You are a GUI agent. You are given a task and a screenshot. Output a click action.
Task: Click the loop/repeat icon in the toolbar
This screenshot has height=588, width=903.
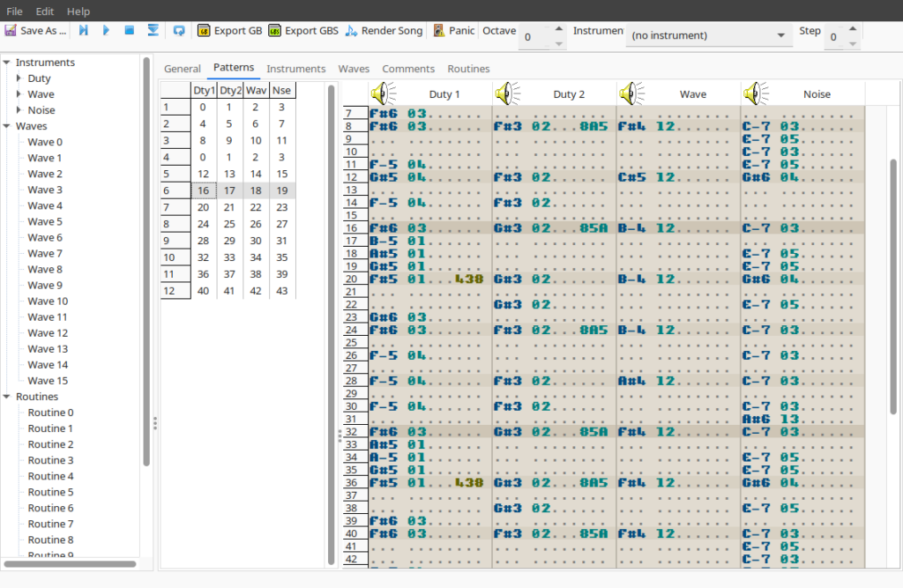(x=179, y=31)
